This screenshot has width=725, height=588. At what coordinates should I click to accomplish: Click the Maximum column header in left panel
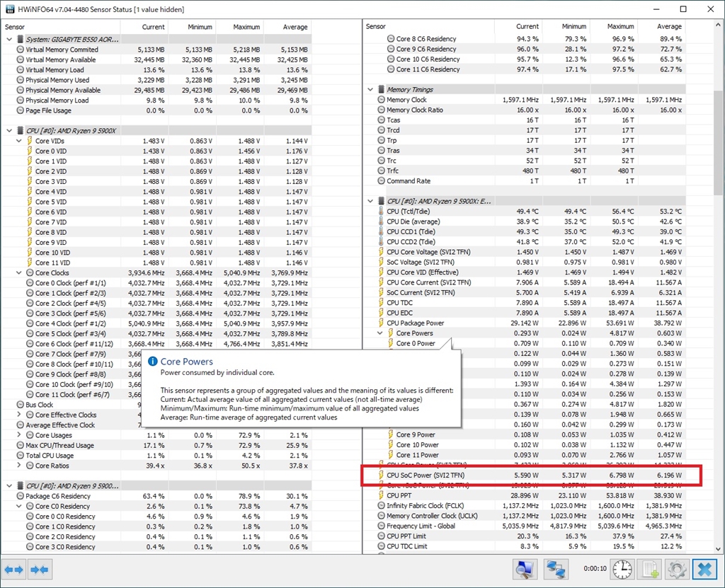pyautogui.click(x=246, y=27)
